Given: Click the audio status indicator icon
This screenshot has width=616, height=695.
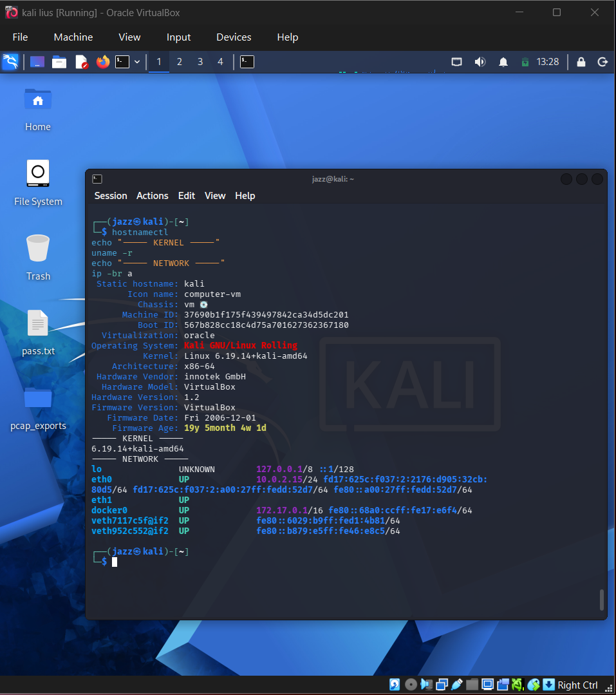Looking at the screenshot, I should point(427,685).
